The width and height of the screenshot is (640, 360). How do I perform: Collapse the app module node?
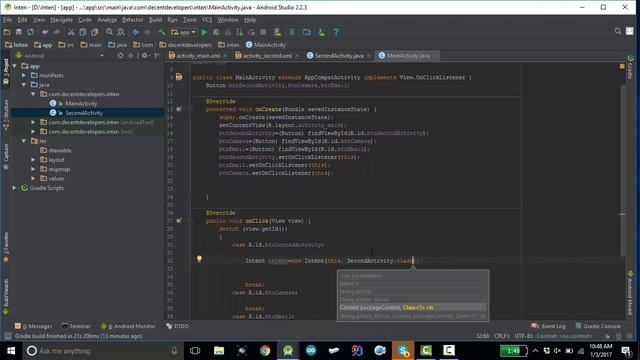(x=15, y=66)
